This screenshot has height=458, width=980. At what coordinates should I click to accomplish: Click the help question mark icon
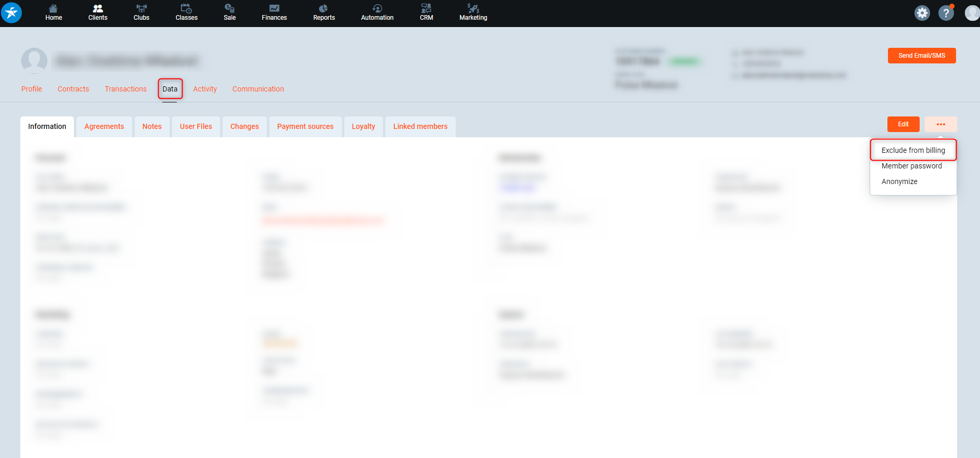[x=946, y=13]
